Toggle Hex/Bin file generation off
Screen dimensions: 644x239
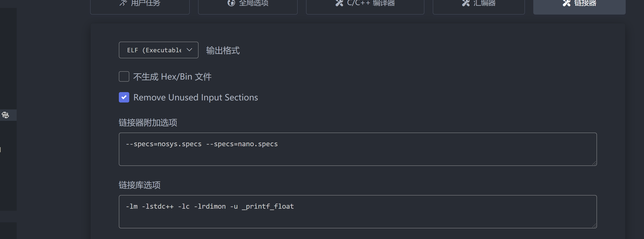click(x=124, y=76)
